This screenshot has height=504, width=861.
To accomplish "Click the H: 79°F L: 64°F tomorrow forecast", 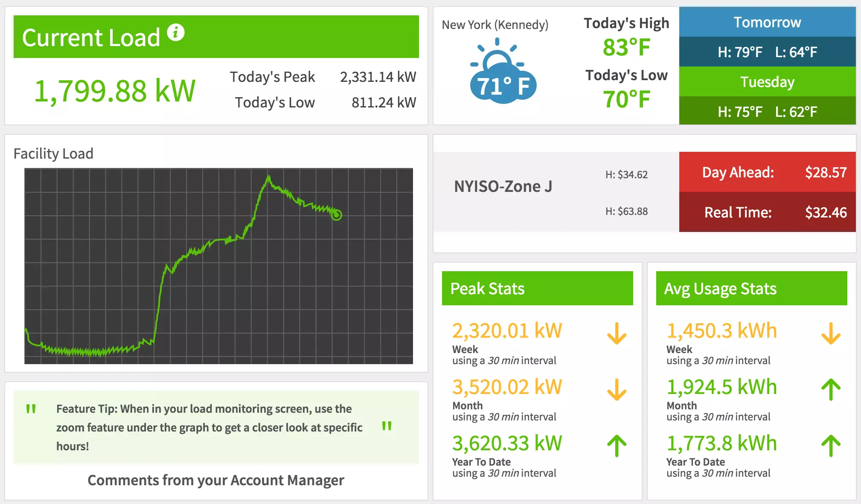I will tap(767, 52).
